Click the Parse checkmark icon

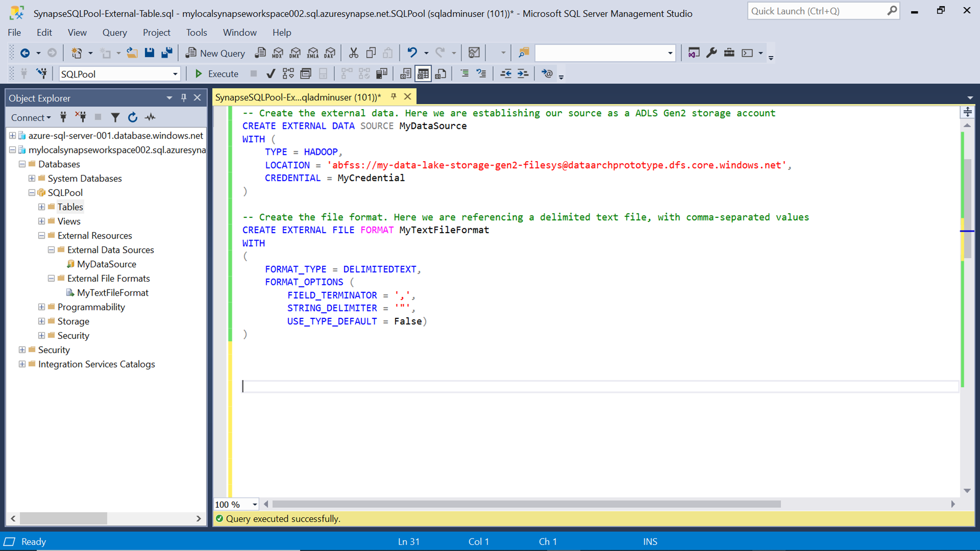click(x=270, y=74)
